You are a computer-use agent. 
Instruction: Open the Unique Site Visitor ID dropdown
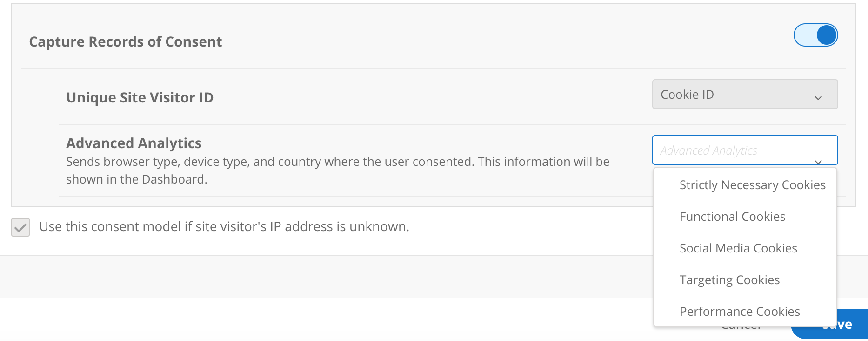tap(744, 94)
